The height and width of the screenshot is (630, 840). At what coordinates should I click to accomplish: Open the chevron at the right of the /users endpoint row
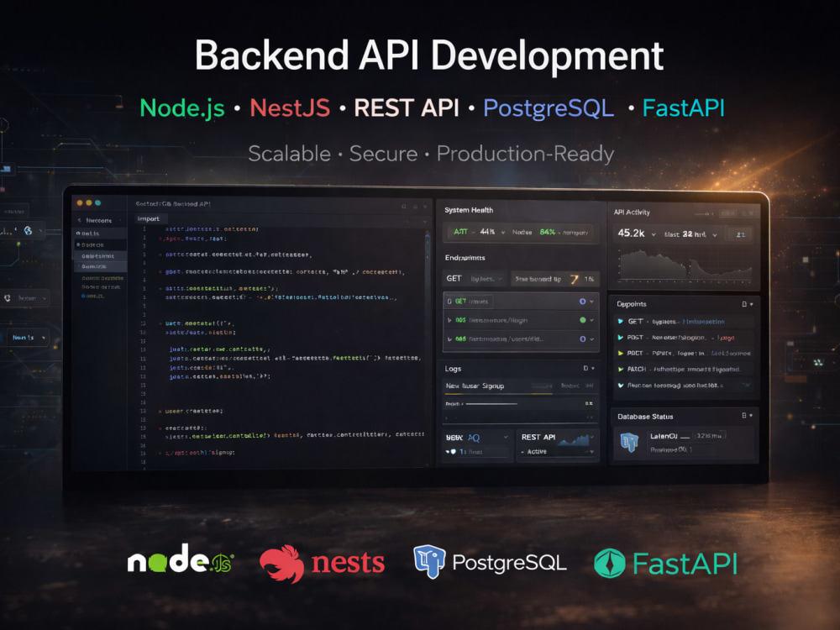coord(591,339)
